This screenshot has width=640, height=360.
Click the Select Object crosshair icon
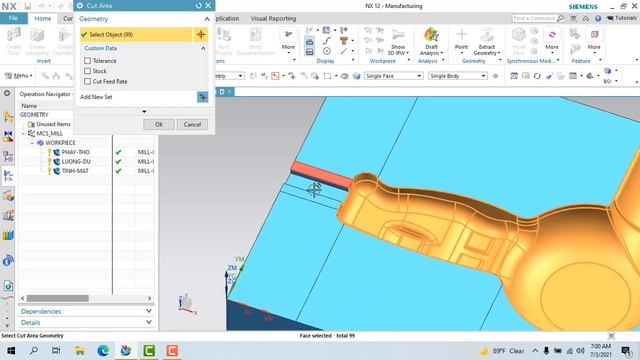point(200,35)
